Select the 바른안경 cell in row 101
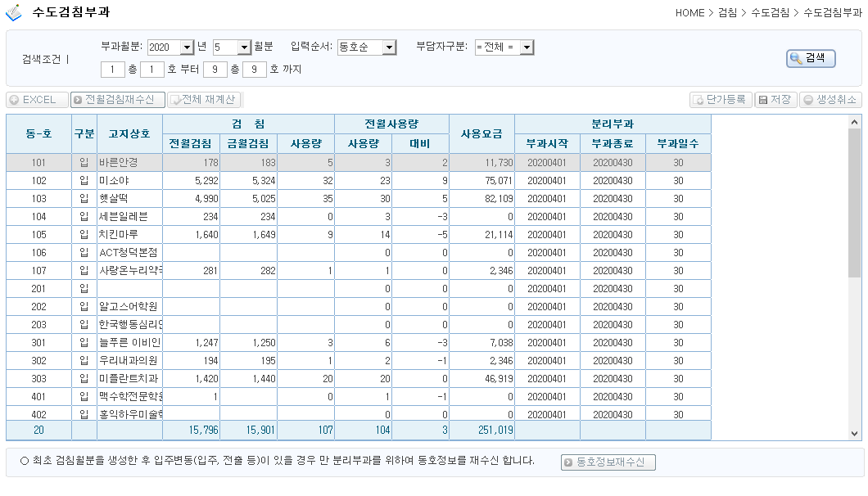Image resolution: width=868 pixels, height=496 pixels. coord(129,163)
